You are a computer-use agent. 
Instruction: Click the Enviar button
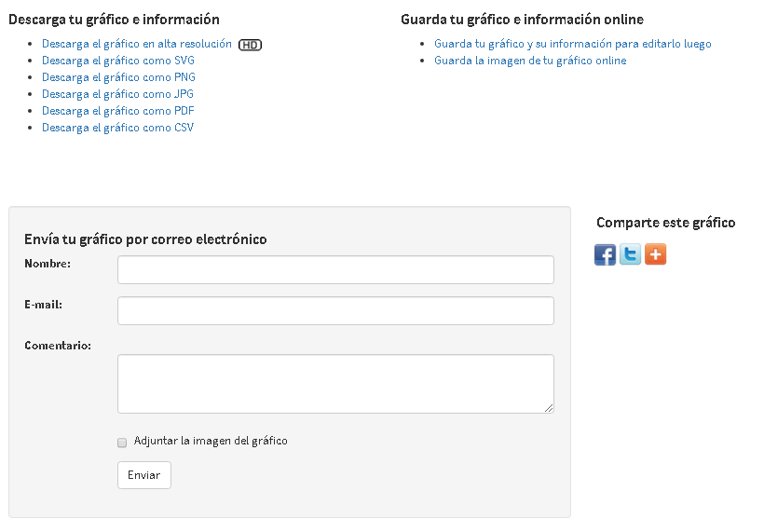[x=144, y=475]
